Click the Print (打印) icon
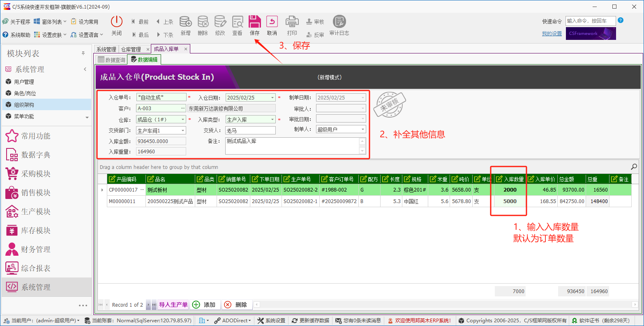Image resolution: width=644 pixels, height=326 pixels. click(292, 25)
